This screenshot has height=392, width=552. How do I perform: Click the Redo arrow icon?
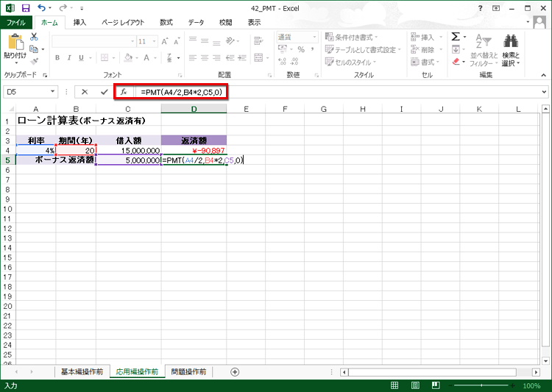coord(63,8)
